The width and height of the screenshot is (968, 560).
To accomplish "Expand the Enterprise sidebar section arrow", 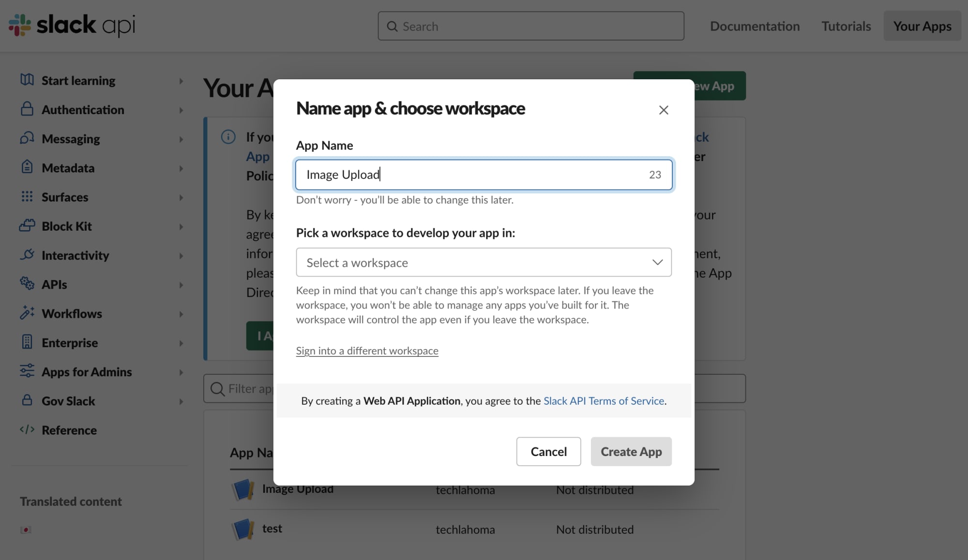I will click(x=181, y=343).
